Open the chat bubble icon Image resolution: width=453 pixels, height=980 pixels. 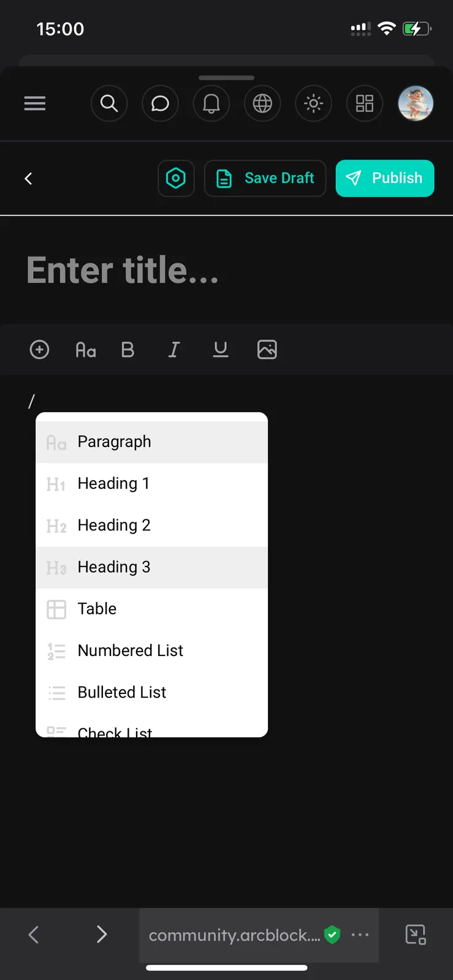point(160,104)
